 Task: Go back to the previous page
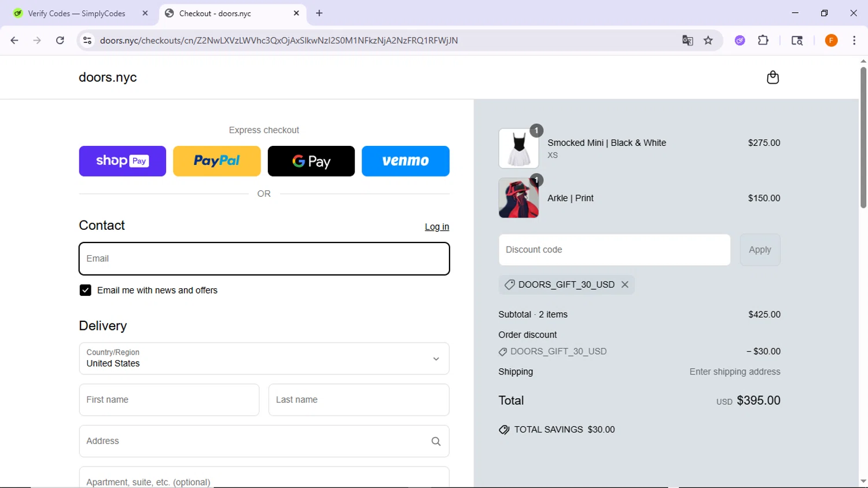point(14,41)
